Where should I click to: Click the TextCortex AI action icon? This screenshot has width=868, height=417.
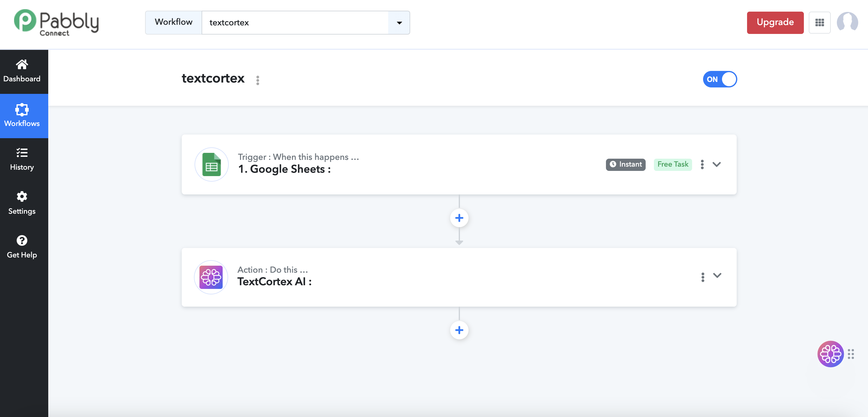tap(211, 277)
